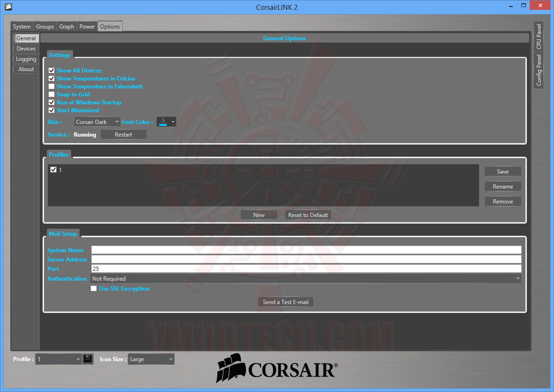Maximize the CorsairLINK 2 window
The height and width of the screenshot is (392, 554).
(x=524, y=6)
